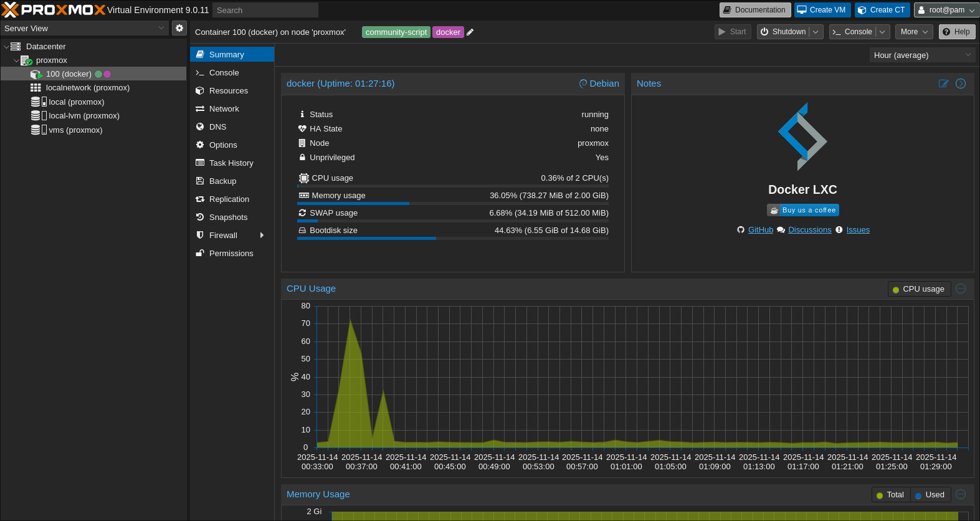Click the HA State heartbeat icon
Screen dimensions: 980x521
pyautogui.click(x=302, y=129)
